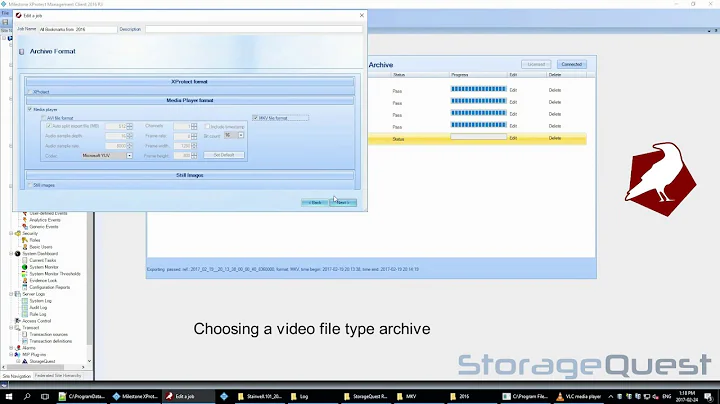Select the StorageQuest plug-in icon

(25, 361)
